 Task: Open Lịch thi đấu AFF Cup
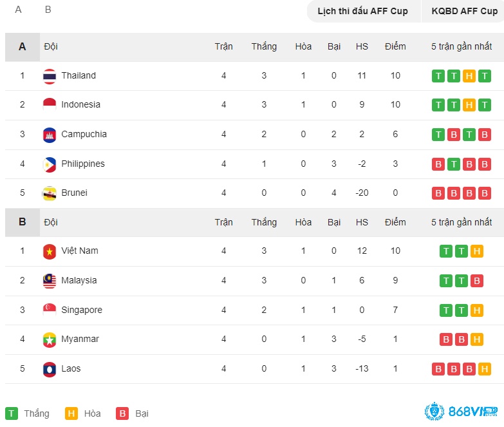[364, 11]
